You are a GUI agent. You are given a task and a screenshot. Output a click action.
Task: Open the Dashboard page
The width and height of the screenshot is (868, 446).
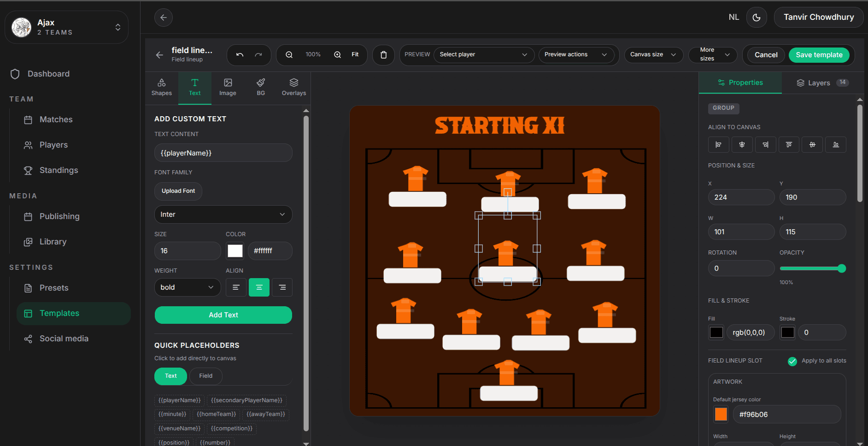[48, 74]
